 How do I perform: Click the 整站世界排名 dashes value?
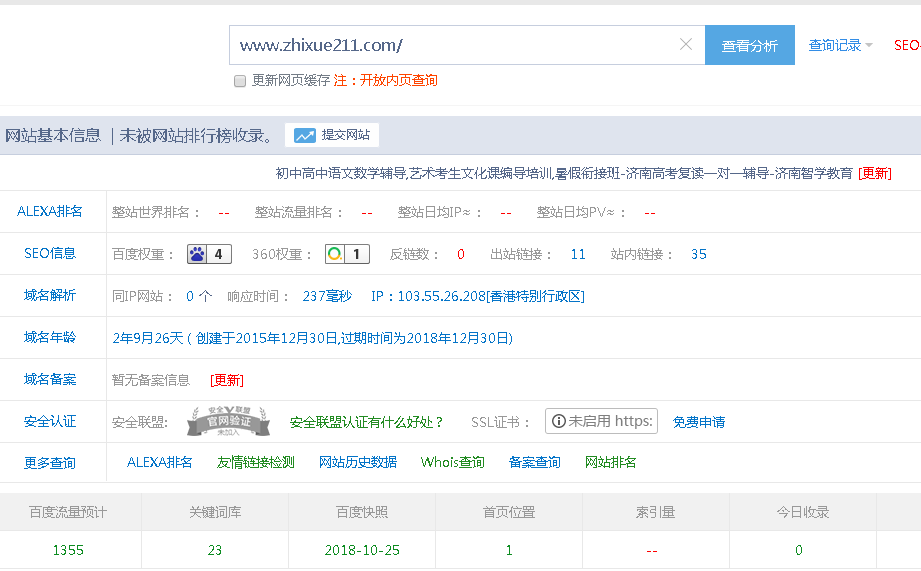[x=224, y=213]
